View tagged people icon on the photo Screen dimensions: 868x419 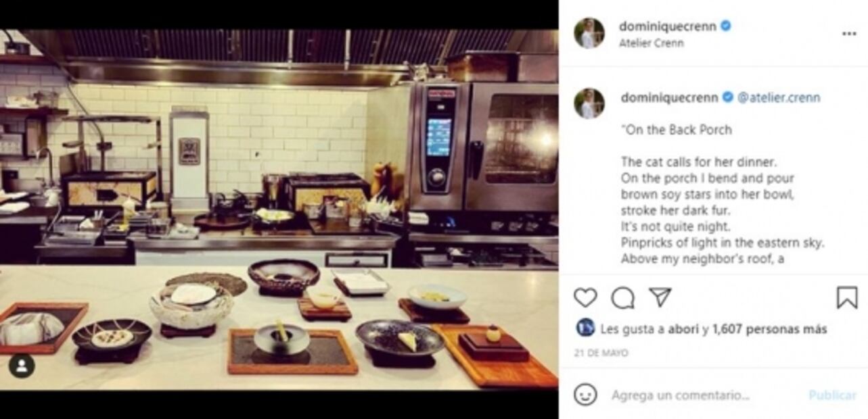(22, 366)
